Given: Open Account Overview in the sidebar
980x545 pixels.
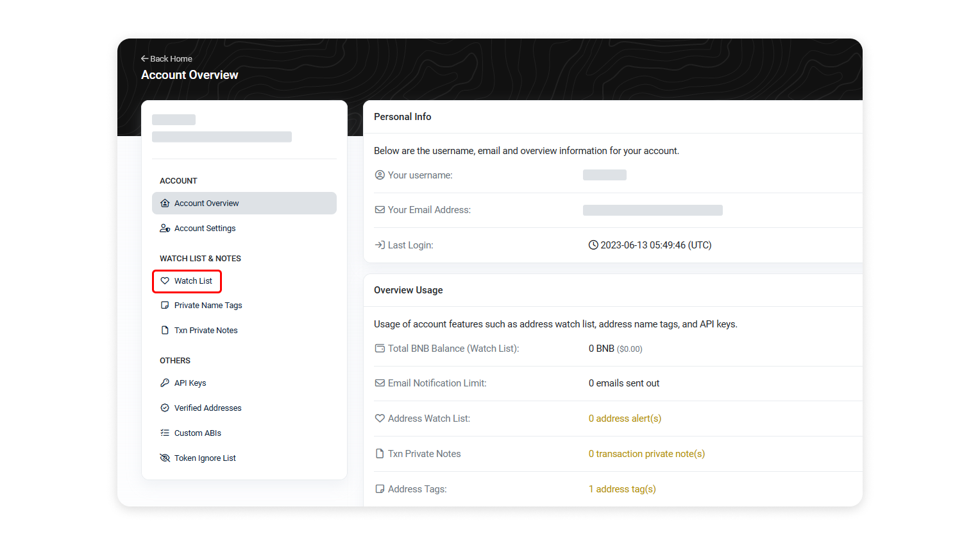Looking at the screenshot, I should coord(244,203).
